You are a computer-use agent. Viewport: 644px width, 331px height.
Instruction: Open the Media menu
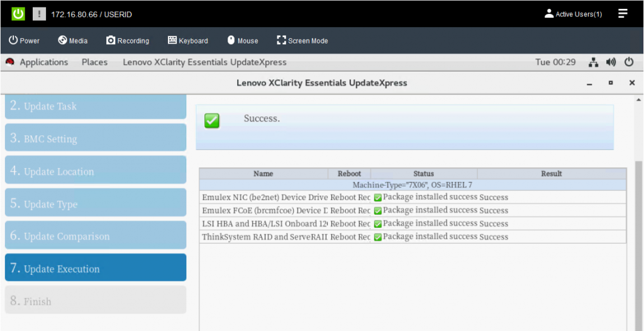(73, 40)
